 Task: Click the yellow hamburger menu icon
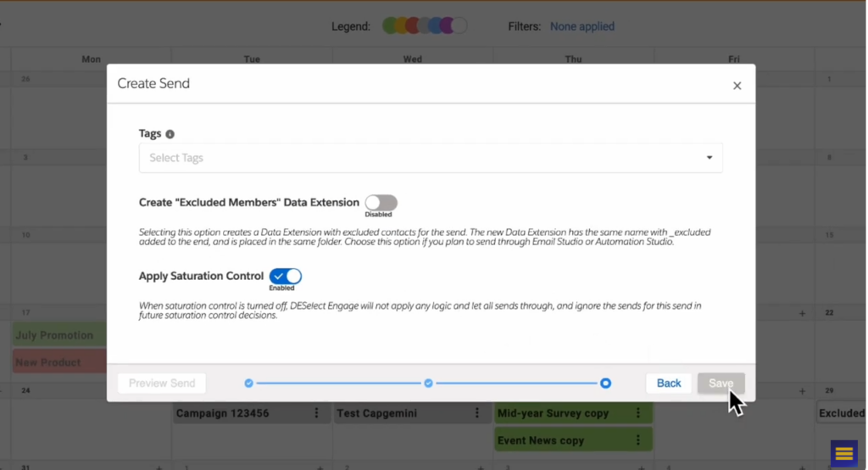click(843, 454)
